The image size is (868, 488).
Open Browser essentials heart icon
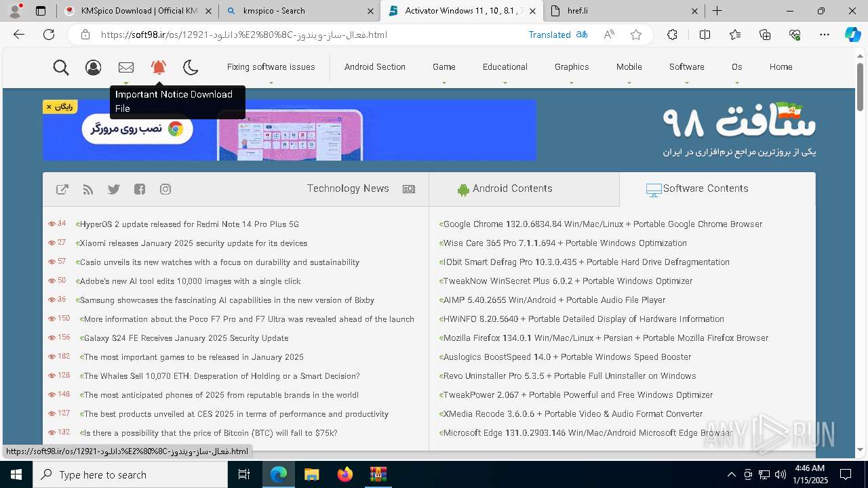[795, 35]
